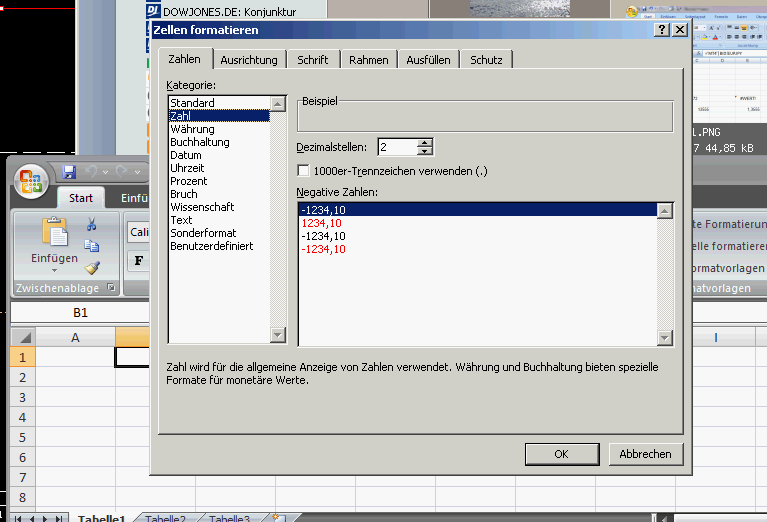Click the select-all corner of the sheet
The width and height of the screenshot is (767, 522).
(23, 337)
